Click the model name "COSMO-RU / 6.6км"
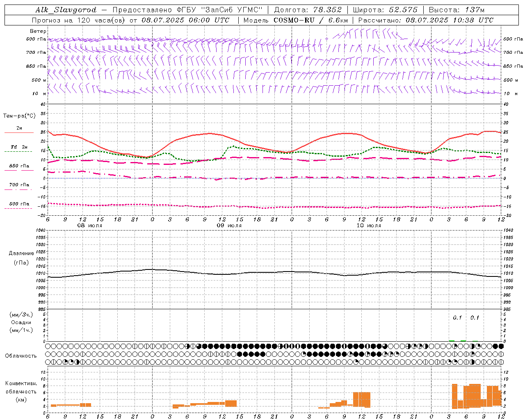The height and width of the screenshot is (420, 525). click(311, 20)
